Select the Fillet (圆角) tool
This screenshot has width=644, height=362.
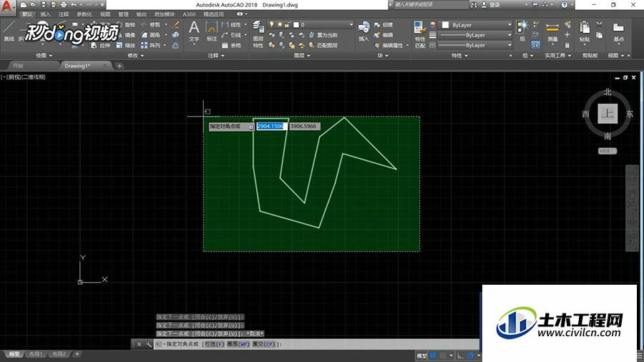[150, 35]
